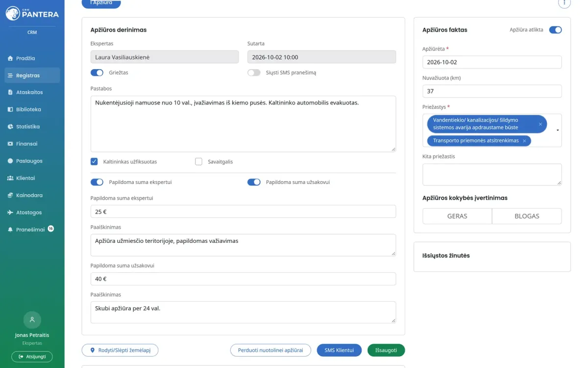This screenshot has width=588, height=368.
Task: Click the 25 € expert amount field
Action: (243, 211)
